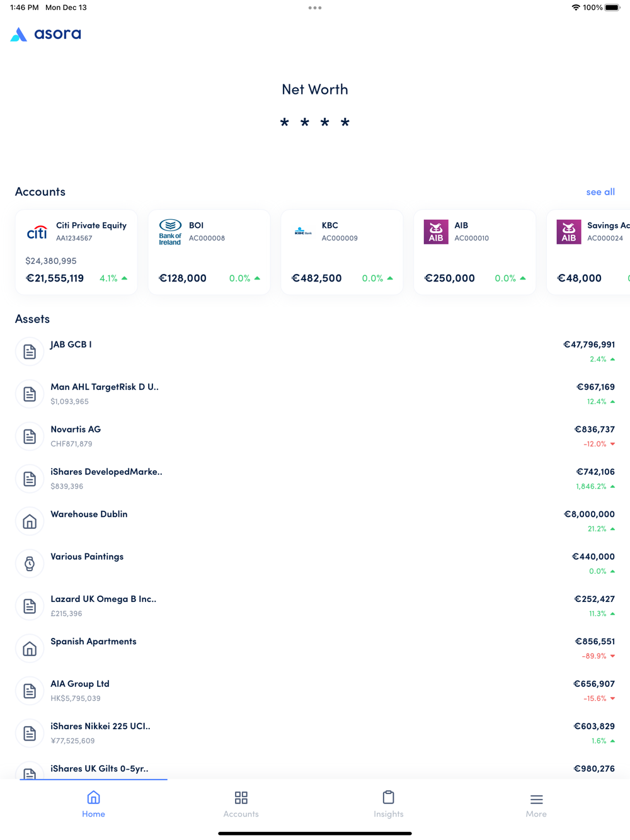
Task: Open the Insights tab
Action: [x=389, y=804]
